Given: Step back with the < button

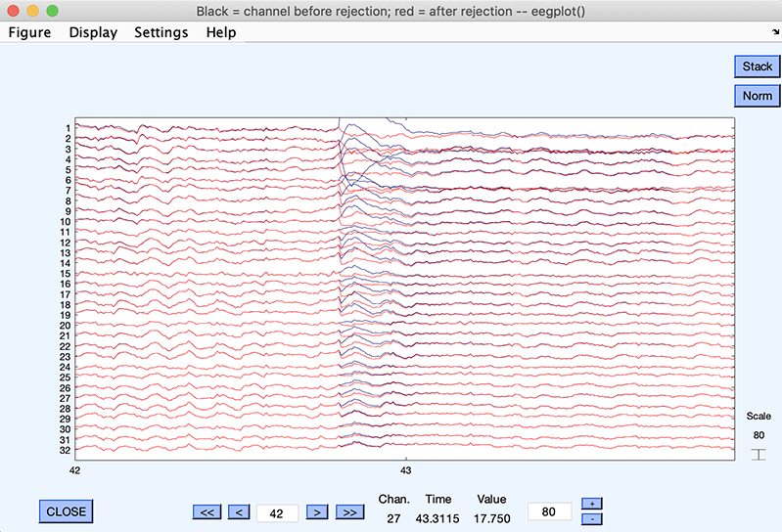Looking at the screenshot, I should point(238,511).
